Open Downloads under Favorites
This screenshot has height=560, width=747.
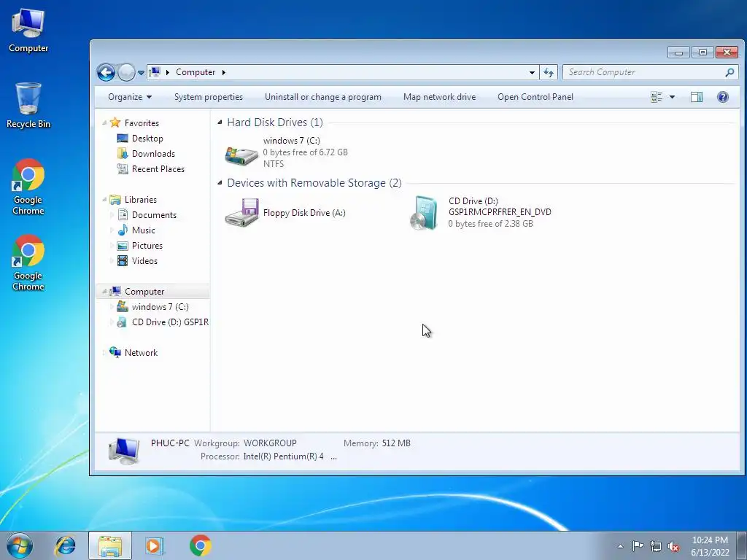(x=153, y=154)
